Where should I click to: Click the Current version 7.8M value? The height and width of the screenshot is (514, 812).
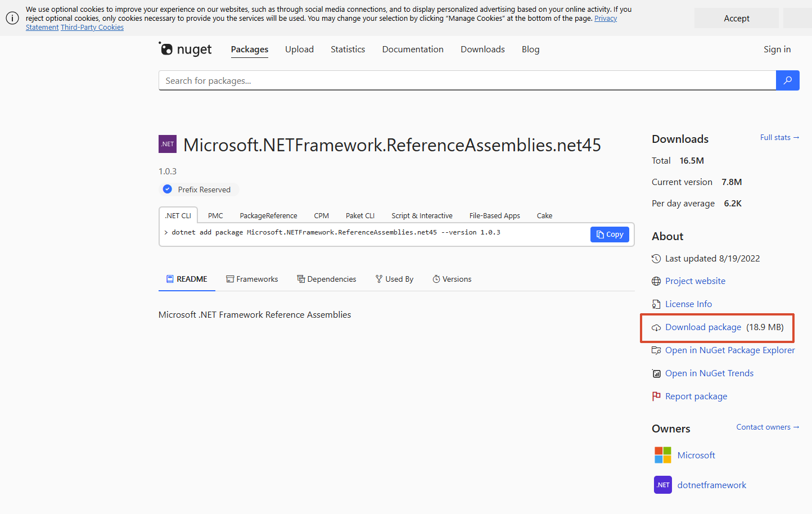pos(732,182)
